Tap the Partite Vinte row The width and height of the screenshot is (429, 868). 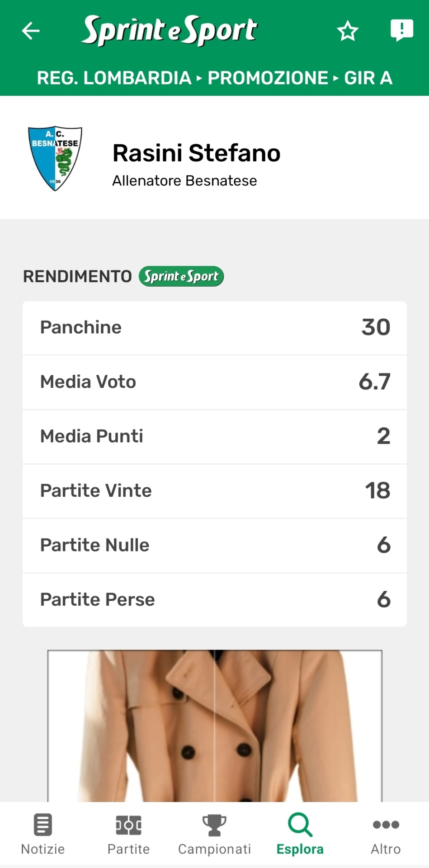(215, 491)
